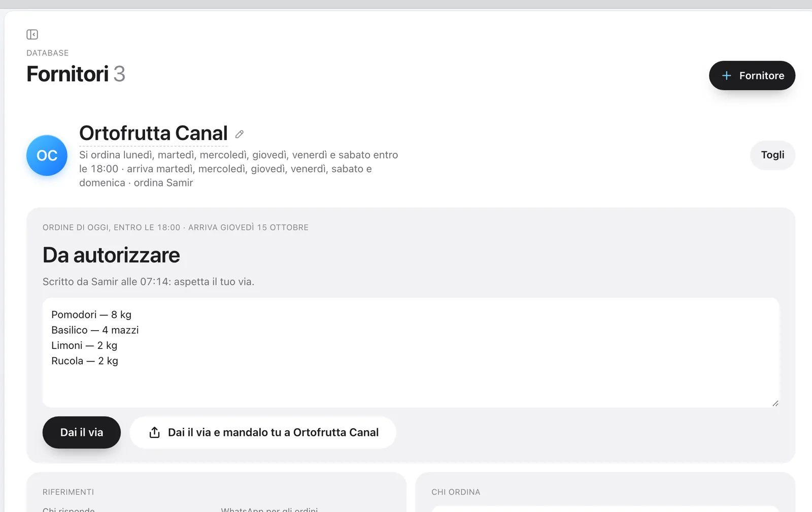The height and width of the screenshot is (512, 812).
Task: Click the 'Scritto da Samir alle 07:14' note
Action: click(148, 281)
